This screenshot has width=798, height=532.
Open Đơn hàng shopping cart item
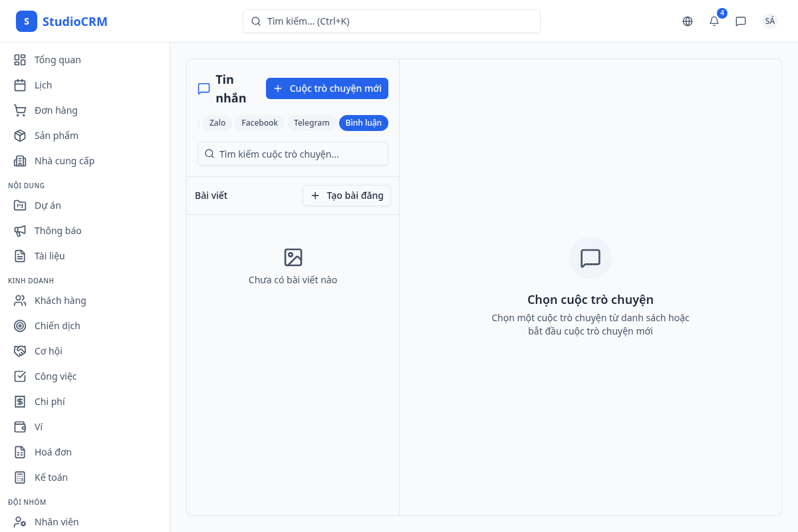coord(56,110)
